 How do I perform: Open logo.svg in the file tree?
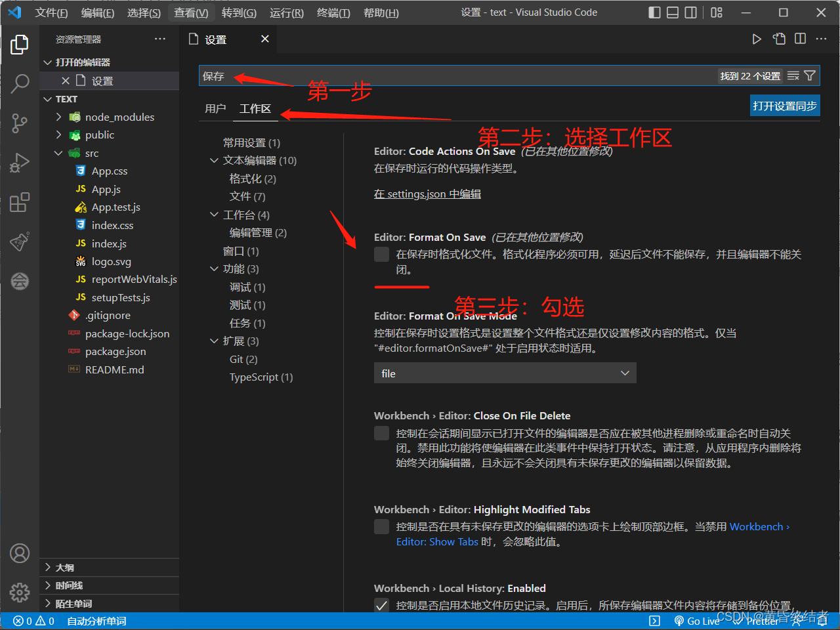[111, 261]
